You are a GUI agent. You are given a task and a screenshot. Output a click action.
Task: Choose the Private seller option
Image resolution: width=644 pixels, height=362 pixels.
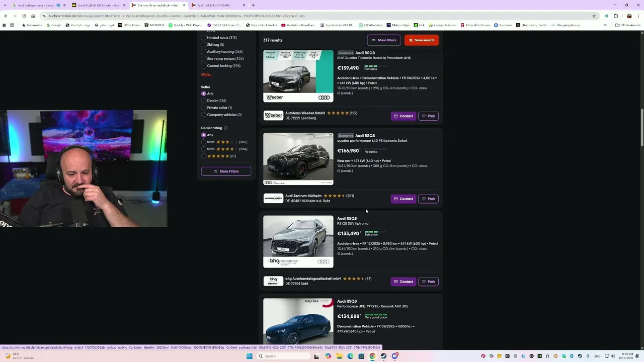(204, 108)
